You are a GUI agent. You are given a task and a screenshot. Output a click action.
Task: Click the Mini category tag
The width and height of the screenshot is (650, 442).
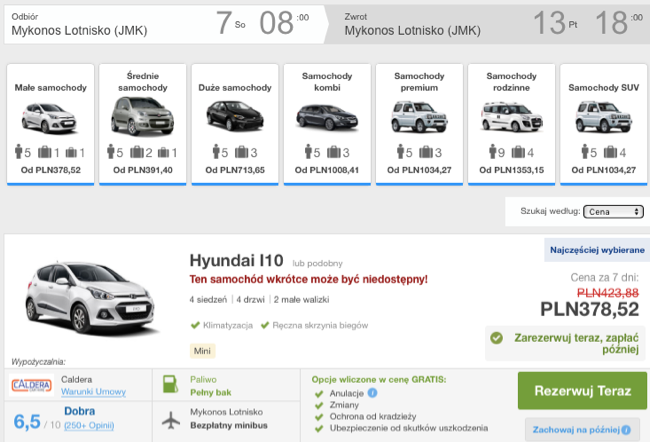tap(202, 351)
